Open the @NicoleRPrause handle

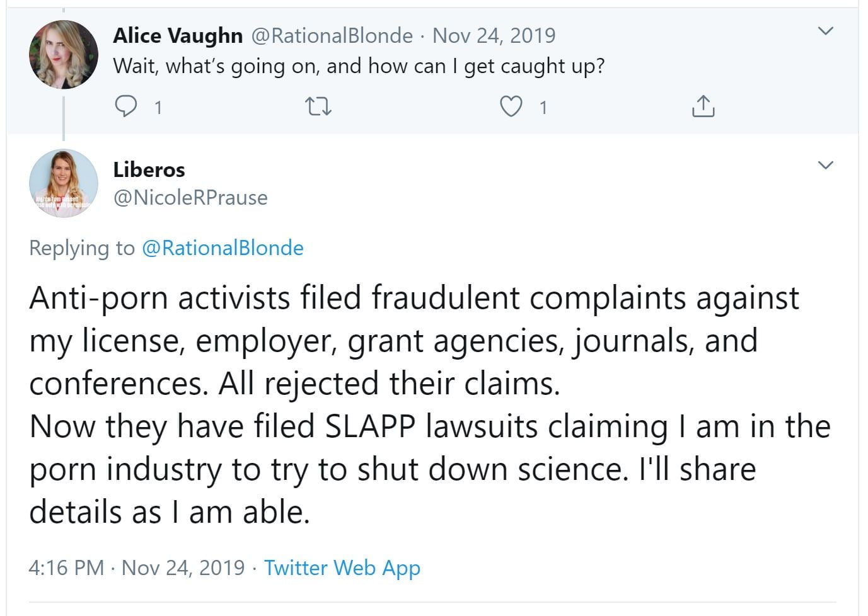190,198
